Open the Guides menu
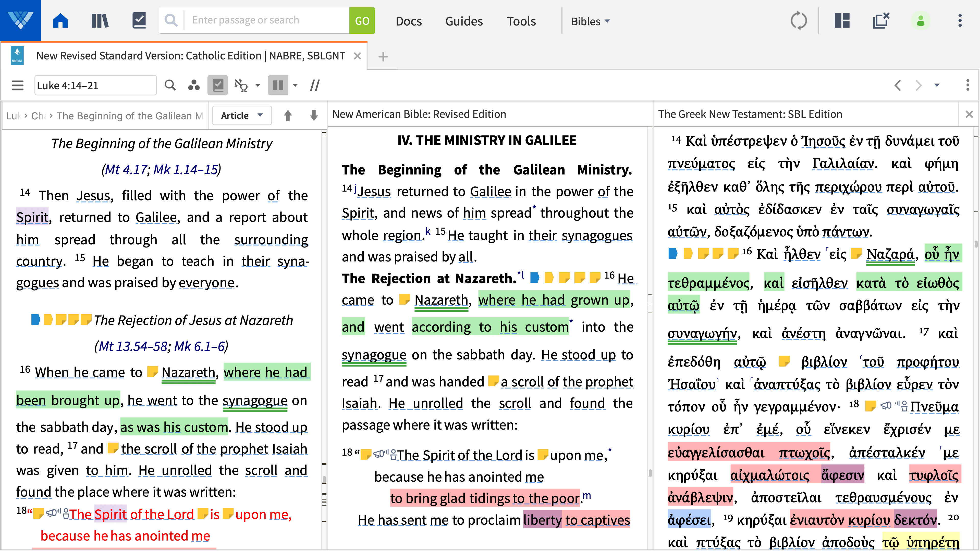The width and height of the screenshot is (980, 551). [464, 21]
